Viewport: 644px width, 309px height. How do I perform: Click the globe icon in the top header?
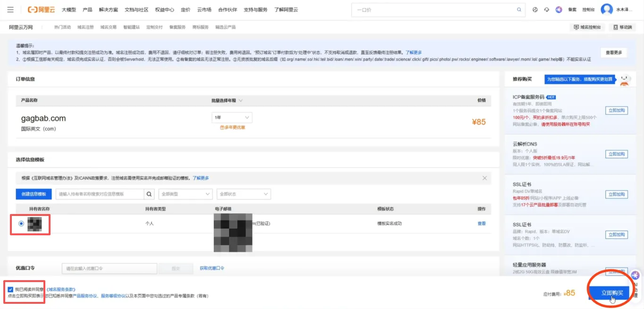535,9
